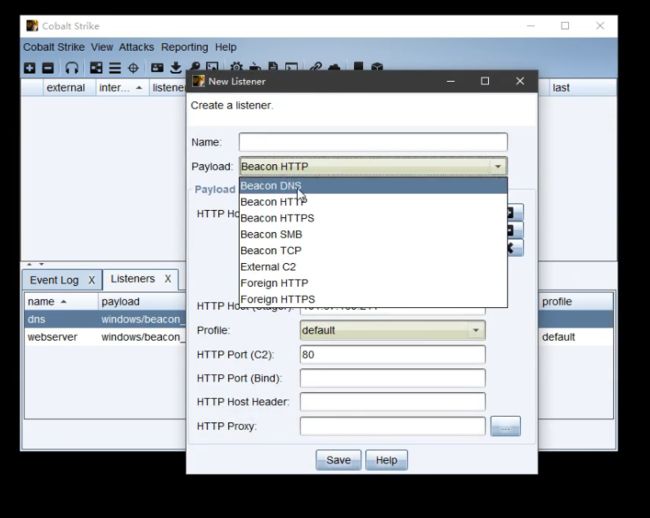The width and height of the screenshot is (650, 518).
Task: Click the HTTP Proxy text field
Action: 393,426
